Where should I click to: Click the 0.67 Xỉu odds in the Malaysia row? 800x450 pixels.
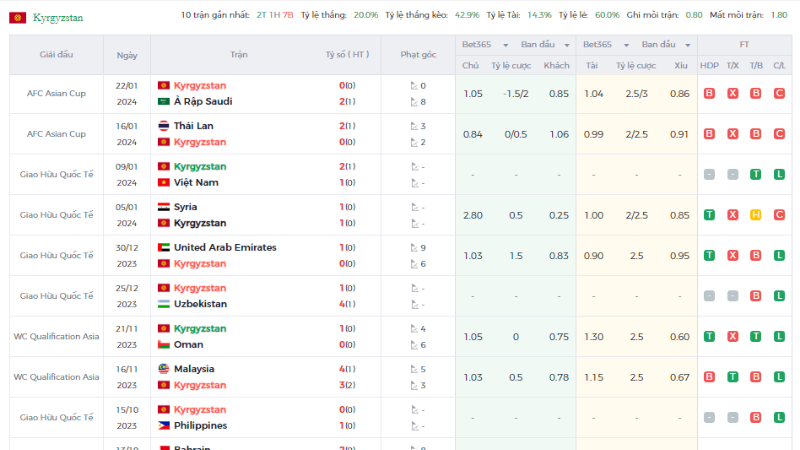(680, 378)
